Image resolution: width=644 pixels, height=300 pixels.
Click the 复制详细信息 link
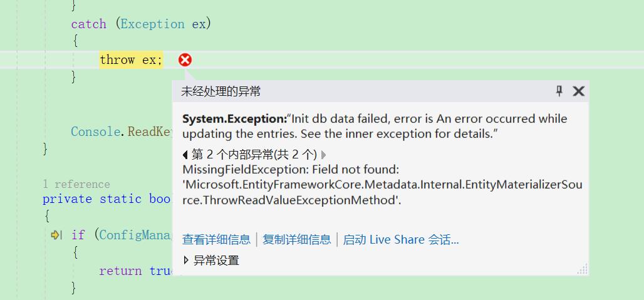pyautogui.click(x=296, y=239)
